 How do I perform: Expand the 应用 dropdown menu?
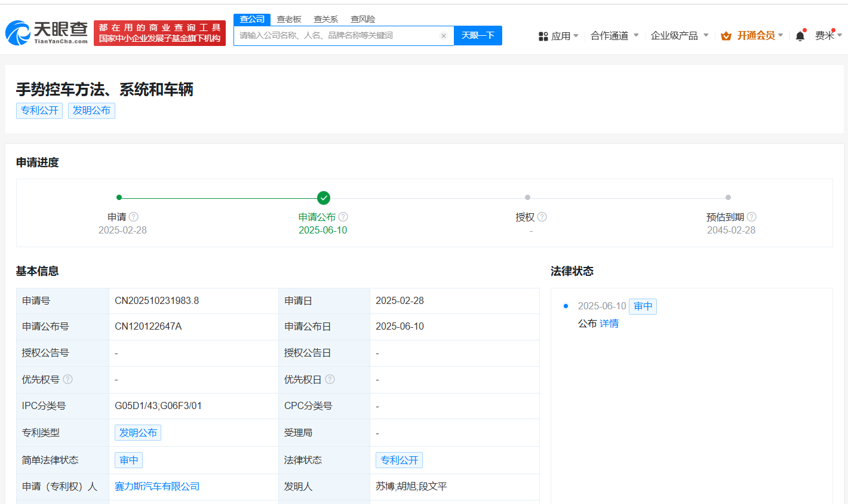point(559,36)
